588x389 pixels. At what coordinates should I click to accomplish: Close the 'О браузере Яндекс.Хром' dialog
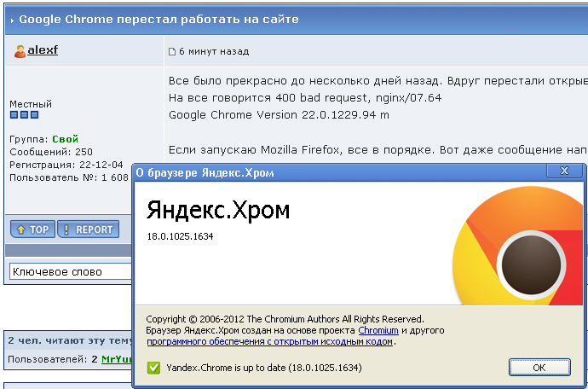point(564,171)
